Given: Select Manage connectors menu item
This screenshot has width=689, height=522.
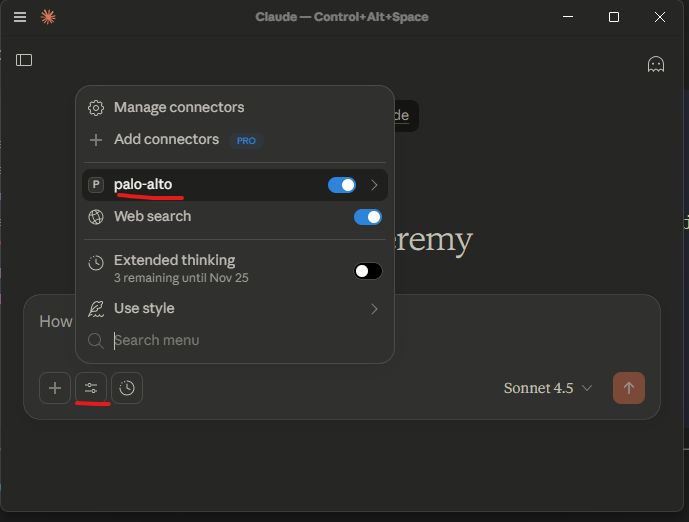Looking at the screenshot, I should [178, 107].
